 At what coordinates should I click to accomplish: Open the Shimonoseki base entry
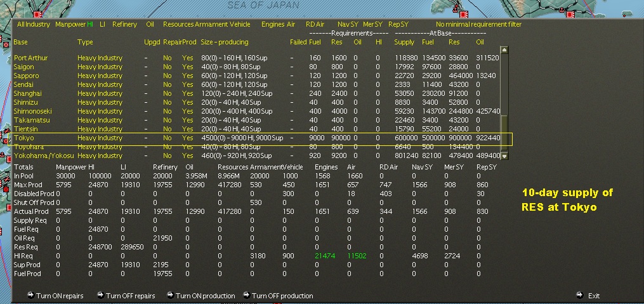click(32, 111)
